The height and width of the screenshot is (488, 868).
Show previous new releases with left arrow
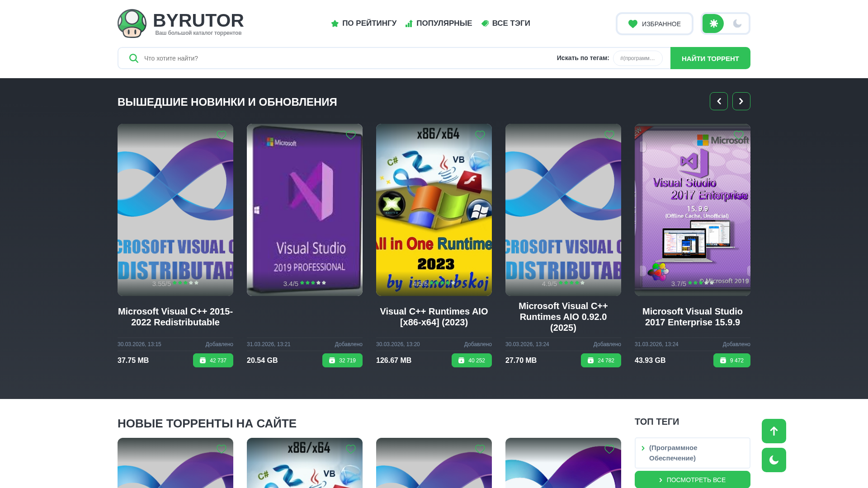click(x=719, y=101)
